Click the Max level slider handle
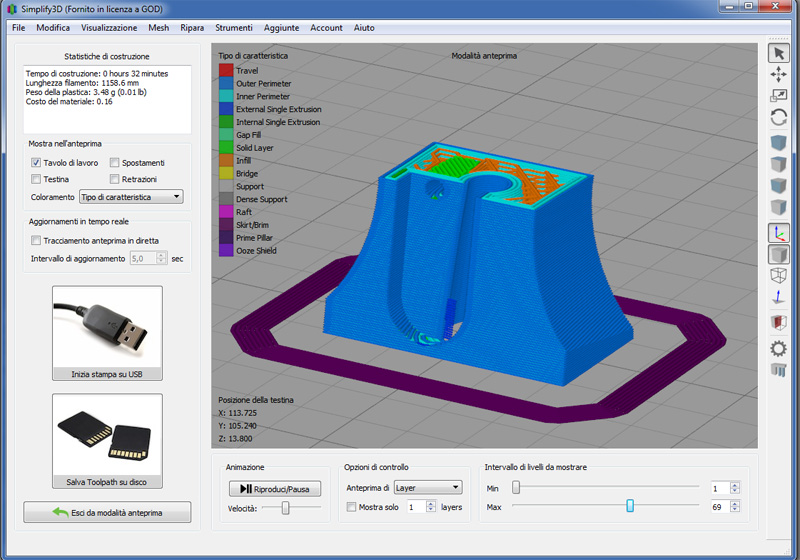 pos(630,506)
